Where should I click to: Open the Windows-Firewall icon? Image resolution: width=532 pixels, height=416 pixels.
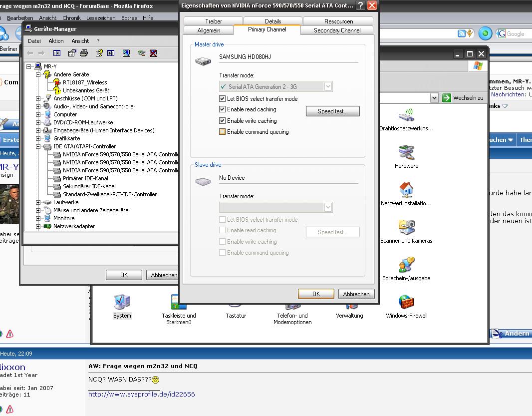(406, 302)
